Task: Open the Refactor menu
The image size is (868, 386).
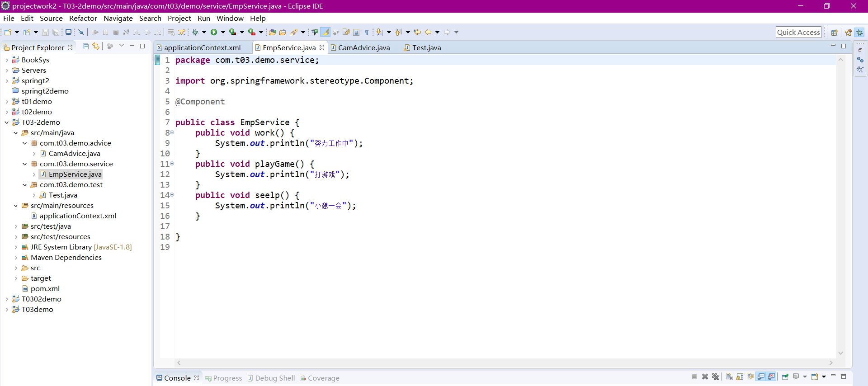Action: [83, 18]
